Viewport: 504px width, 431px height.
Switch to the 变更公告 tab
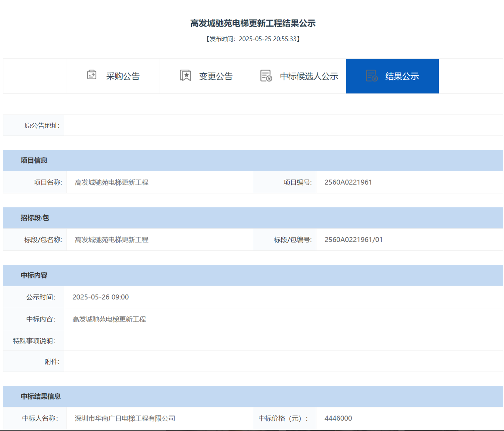point(206,76)
